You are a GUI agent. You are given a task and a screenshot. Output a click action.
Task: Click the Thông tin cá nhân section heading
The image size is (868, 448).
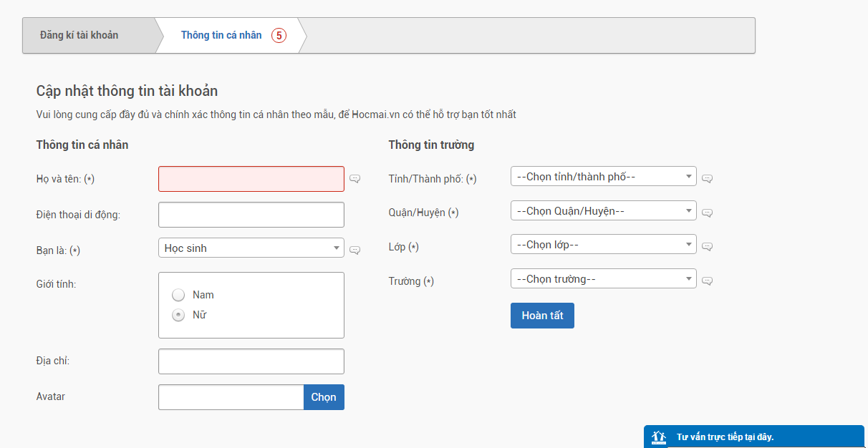pos(82,145)
